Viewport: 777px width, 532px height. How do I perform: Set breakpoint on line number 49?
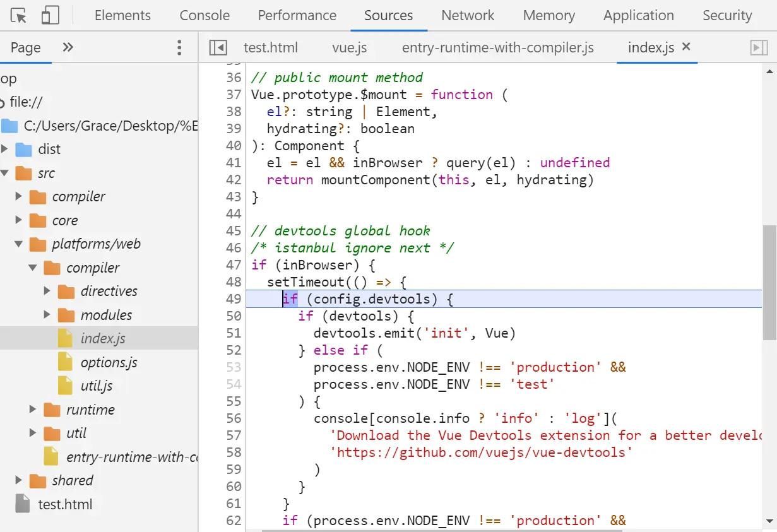click(233, 299)
